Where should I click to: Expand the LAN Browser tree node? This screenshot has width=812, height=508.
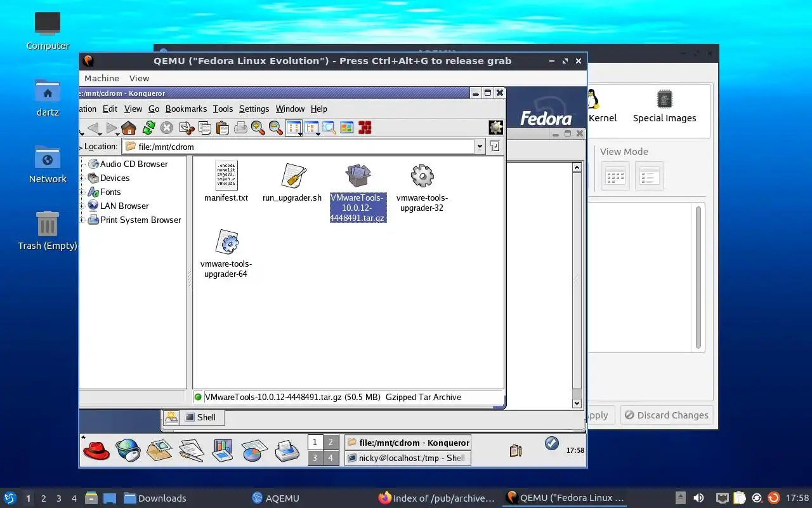(x=82, y=206)
